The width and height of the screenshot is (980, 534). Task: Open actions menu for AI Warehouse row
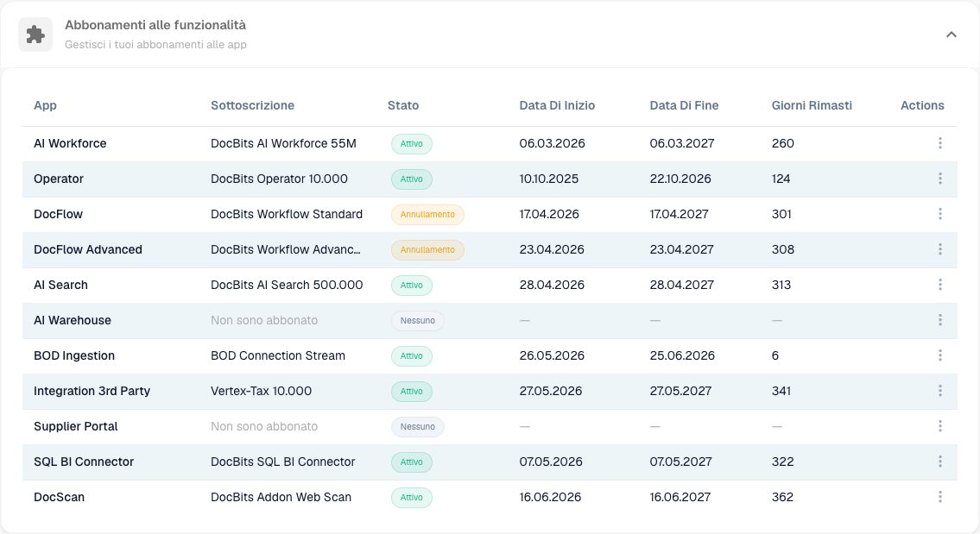pos(940,320)
